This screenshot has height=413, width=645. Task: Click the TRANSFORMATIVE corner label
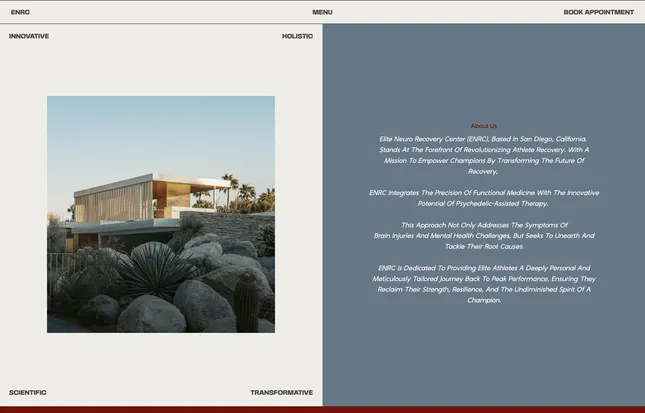pos(281,392)
